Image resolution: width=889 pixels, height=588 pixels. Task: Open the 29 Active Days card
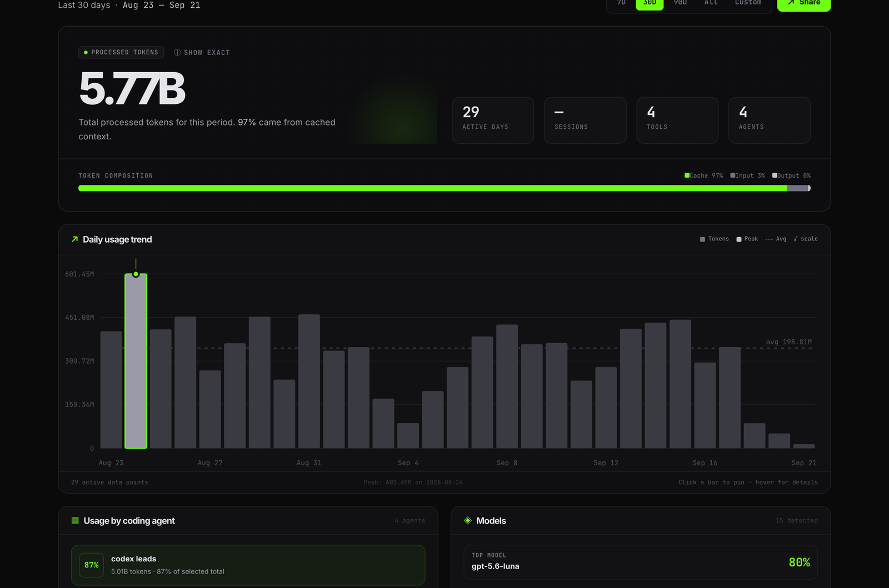click(493, 120)
